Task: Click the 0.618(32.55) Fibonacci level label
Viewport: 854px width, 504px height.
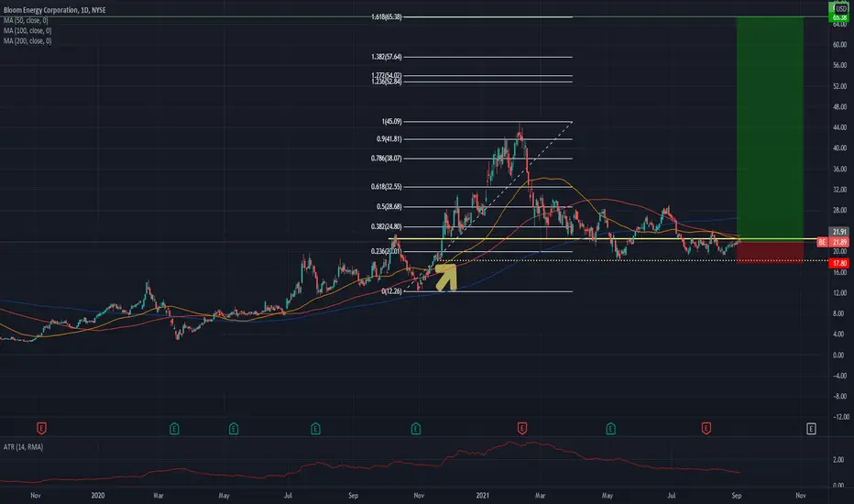Action: pyautogui.click(x=386, y=186)
